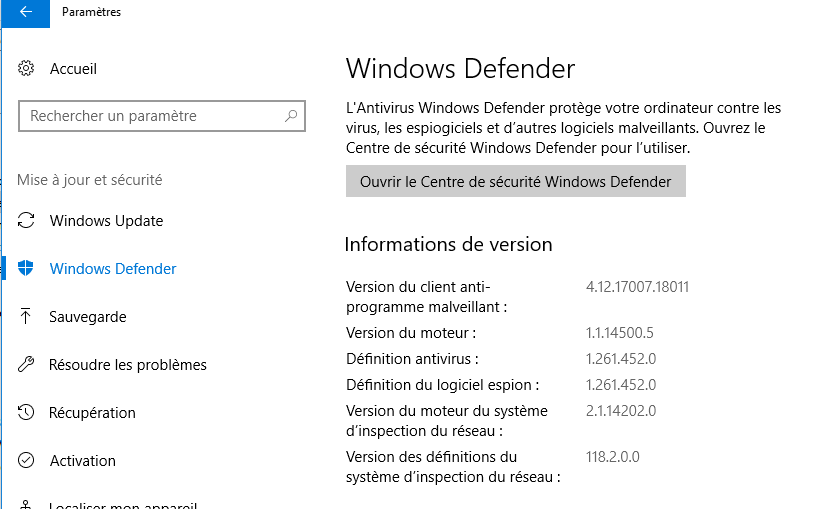Open the Récupération settings page
The height and width of the screenshot is (509, 818).
[92, 413]
